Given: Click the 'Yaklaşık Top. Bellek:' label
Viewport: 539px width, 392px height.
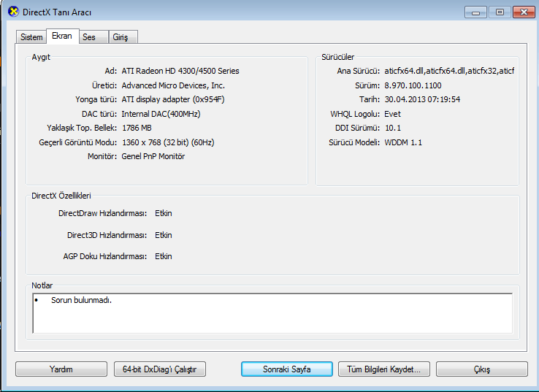Looking at the screenshot, I should (82, 128).
